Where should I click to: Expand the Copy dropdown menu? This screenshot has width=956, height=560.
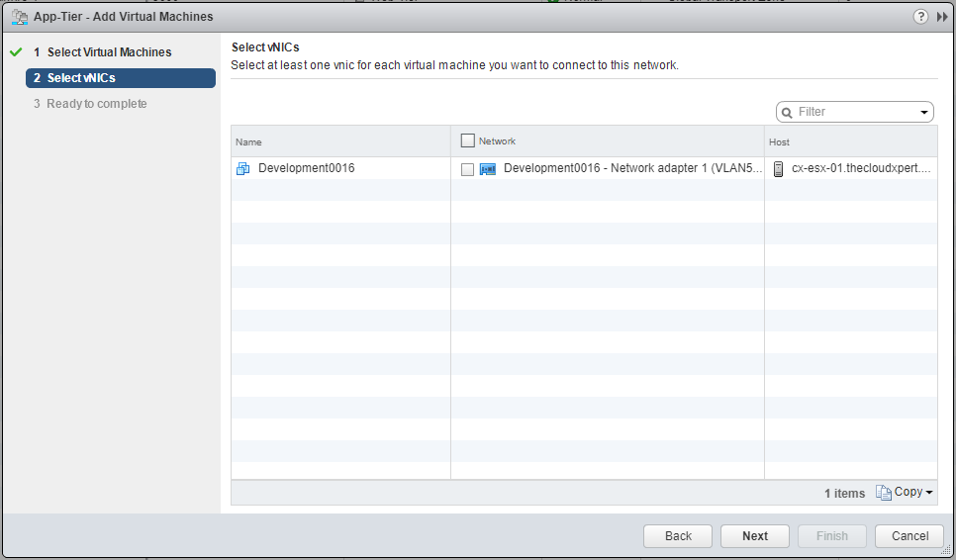929,493
